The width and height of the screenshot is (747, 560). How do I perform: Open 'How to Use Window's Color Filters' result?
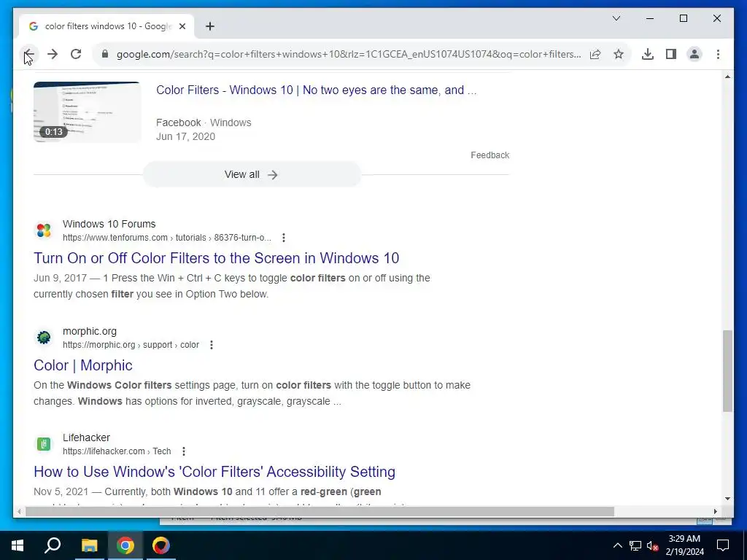coord(214,472)
